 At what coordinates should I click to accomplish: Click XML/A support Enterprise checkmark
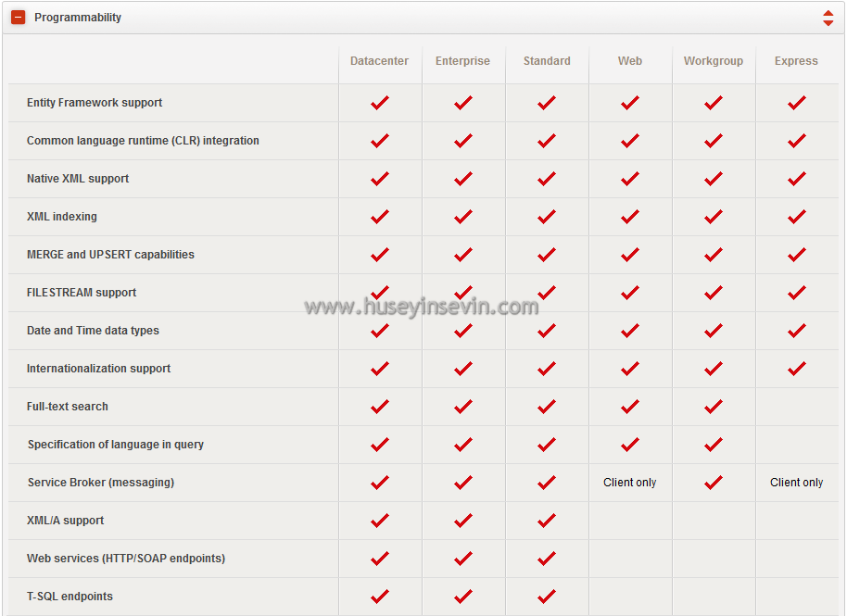pyautogui.click(x=462, y=521)
